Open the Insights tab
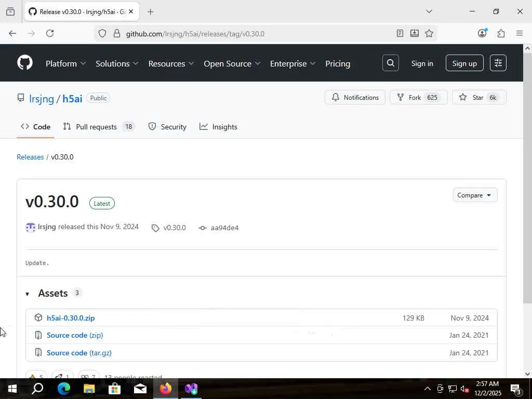This screenshot has height=399, width=532. coord(219,127)
